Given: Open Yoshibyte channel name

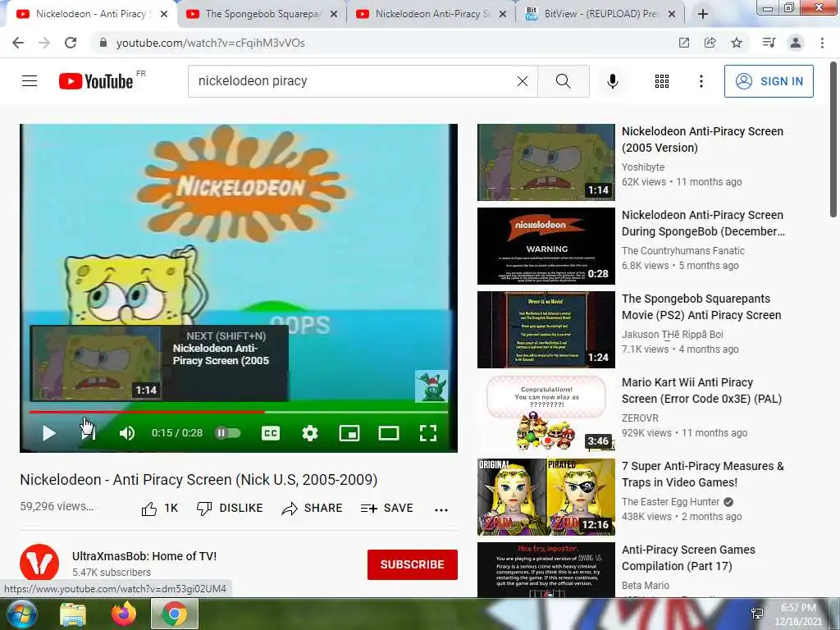Looking at the screenshot, I should (643, 167).
